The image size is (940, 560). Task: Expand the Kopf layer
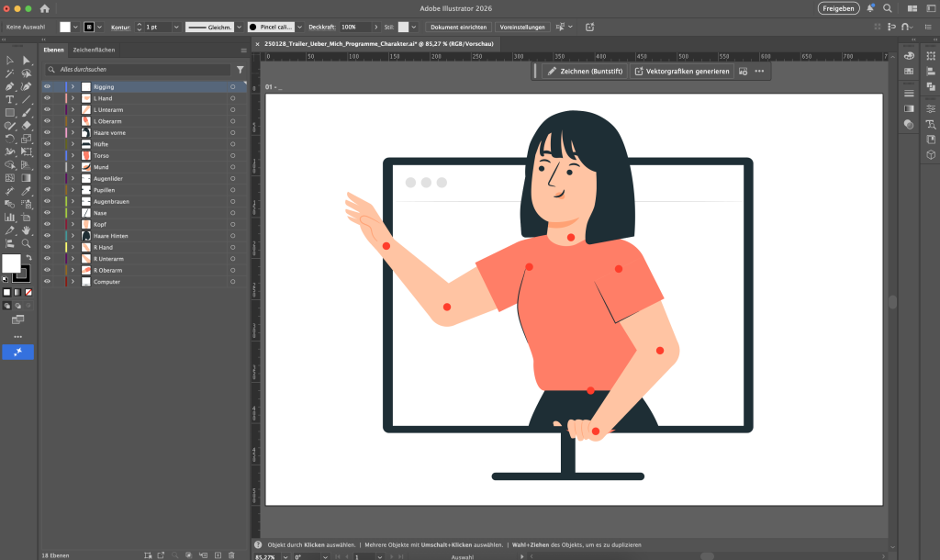pyautogui.click(x=73, y=224)
